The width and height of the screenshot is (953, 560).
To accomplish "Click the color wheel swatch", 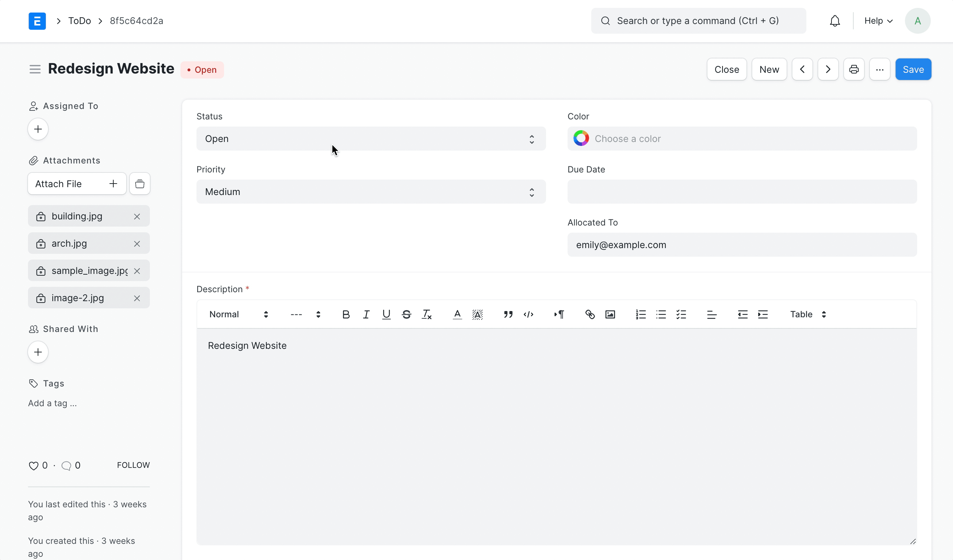I will tap(581, 138).
